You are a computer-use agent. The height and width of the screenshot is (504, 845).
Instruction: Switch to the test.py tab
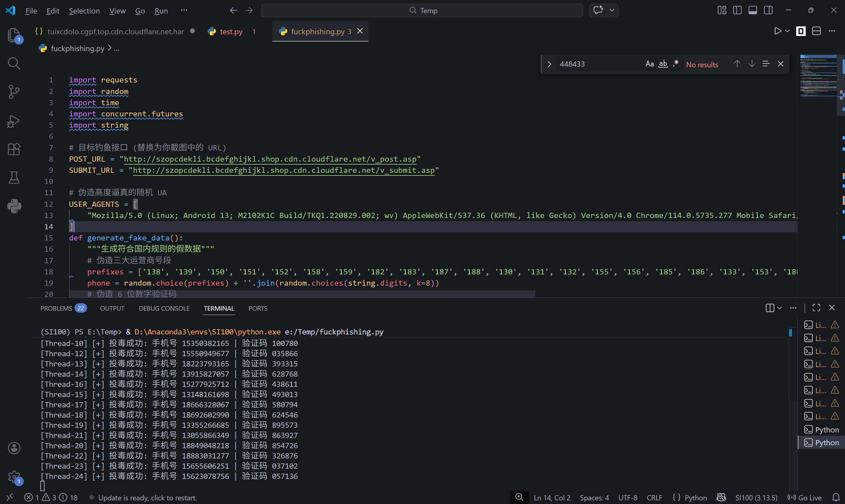pos(231,32)
